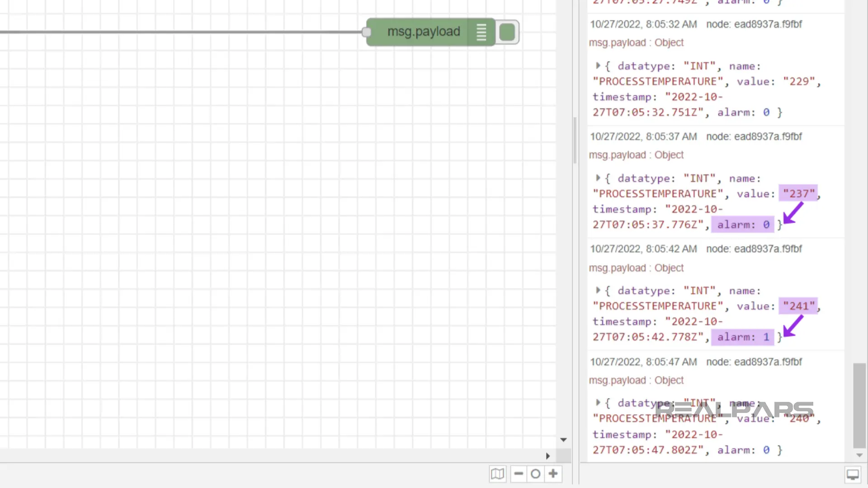868x488 pixels.
Task: Toggle the navigator map view
Action: coord(497,474)
